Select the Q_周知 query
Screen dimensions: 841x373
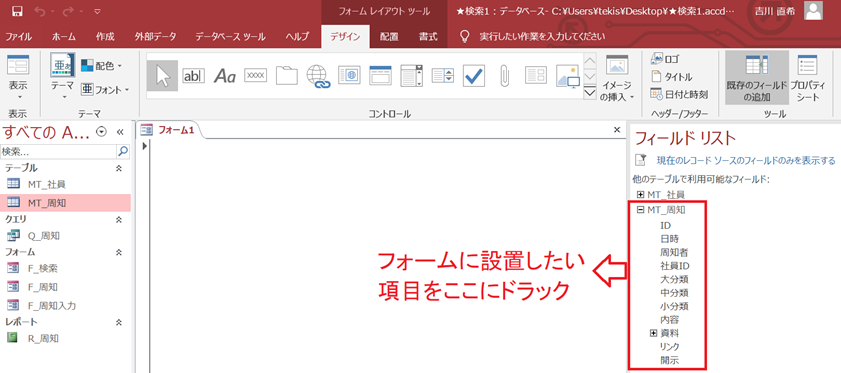point(65,235)
